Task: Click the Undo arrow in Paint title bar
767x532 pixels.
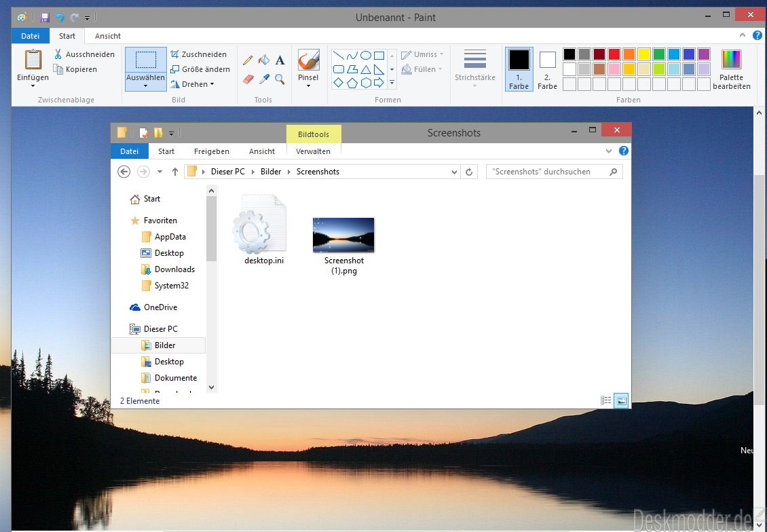Action: pyautogui.click(x=60, y=18)
